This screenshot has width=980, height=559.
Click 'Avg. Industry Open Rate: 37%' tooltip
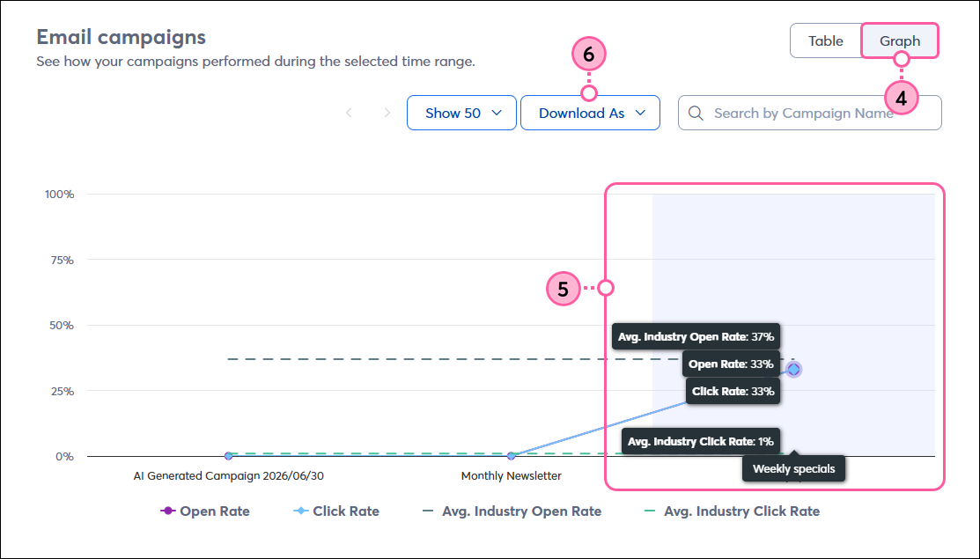[x=696, y=336]
